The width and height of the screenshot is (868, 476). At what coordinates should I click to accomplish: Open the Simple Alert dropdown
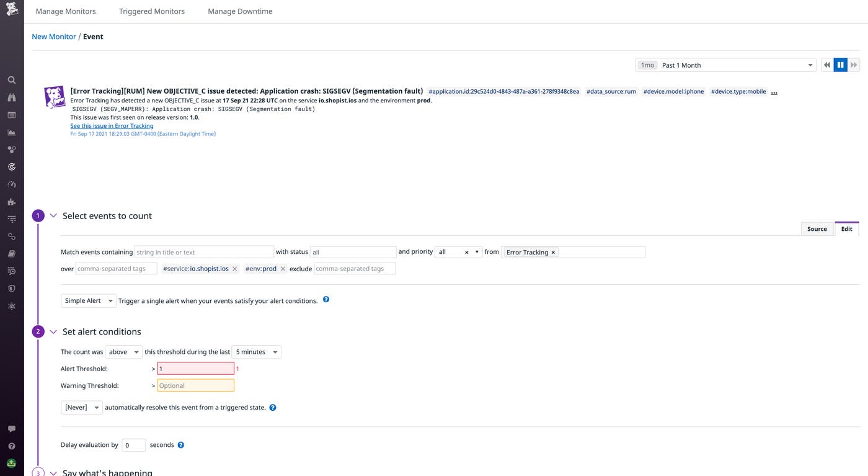click(x=88, y=300)
